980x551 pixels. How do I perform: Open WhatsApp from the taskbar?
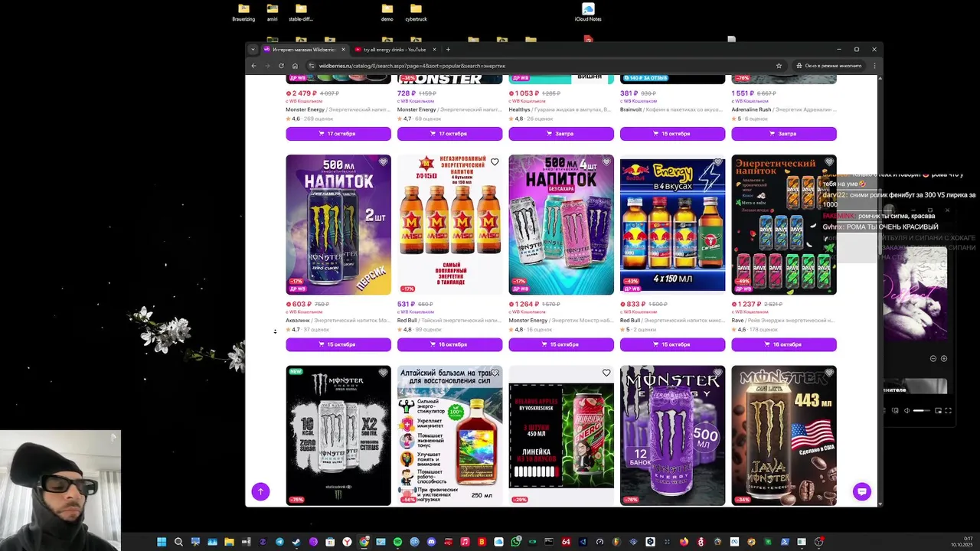[x=515, y=542]
